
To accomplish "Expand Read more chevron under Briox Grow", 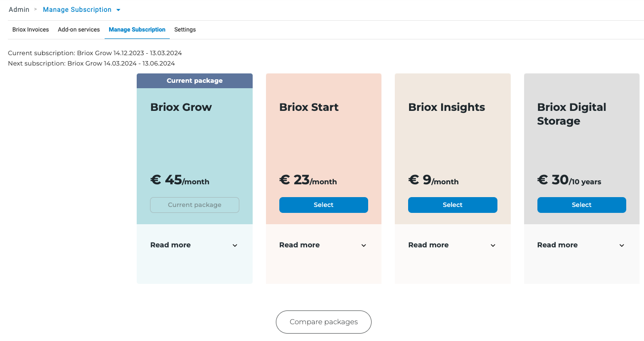I will (x=235, y=245).
